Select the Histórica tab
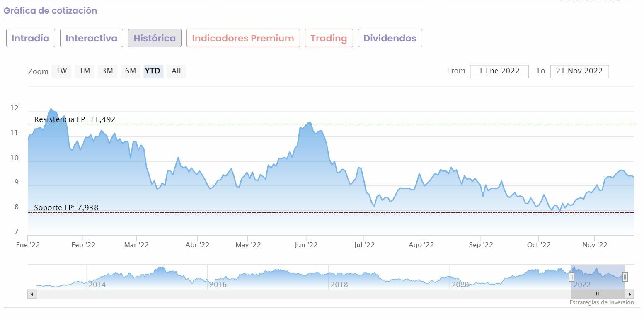Screen dimensions: 644x319 [x=155, y=38]
